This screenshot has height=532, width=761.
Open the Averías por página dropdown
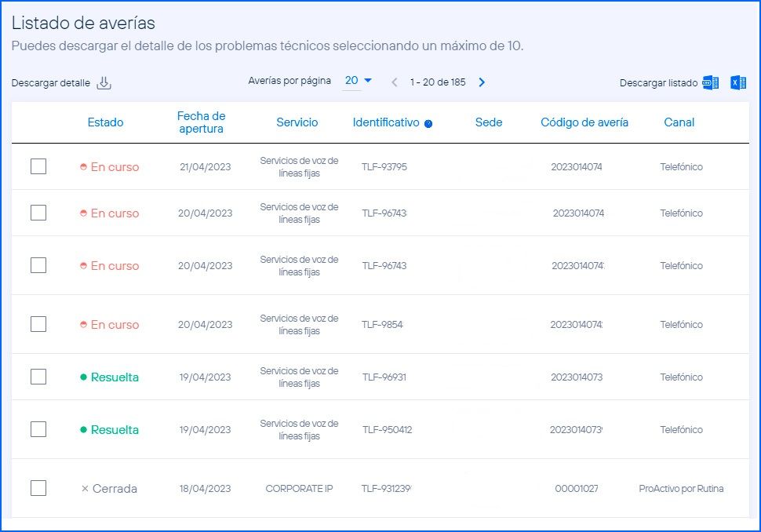point(359,81)
